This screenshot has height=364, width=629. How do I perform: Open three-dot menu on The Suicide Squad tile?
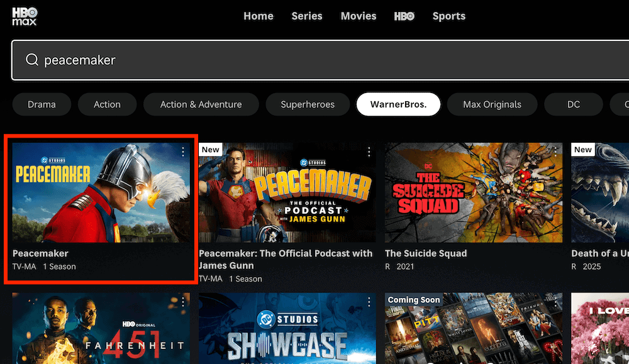[x=555, y=152]
